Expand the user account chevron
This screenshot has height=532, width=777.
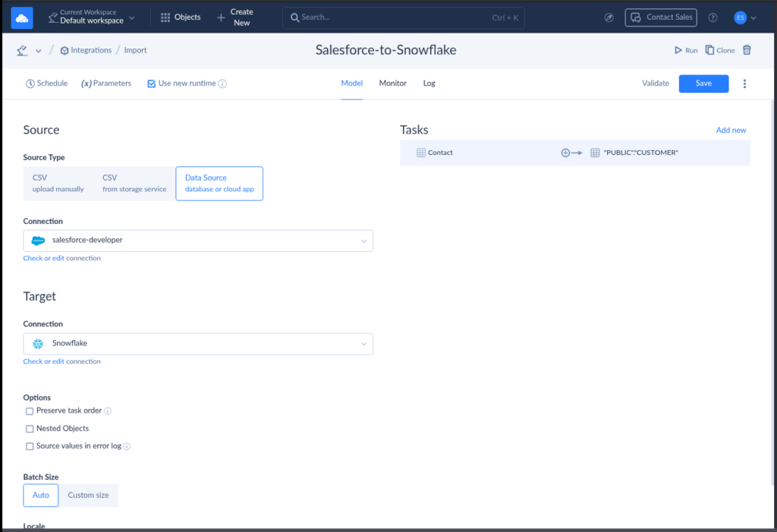coord(753,18)
